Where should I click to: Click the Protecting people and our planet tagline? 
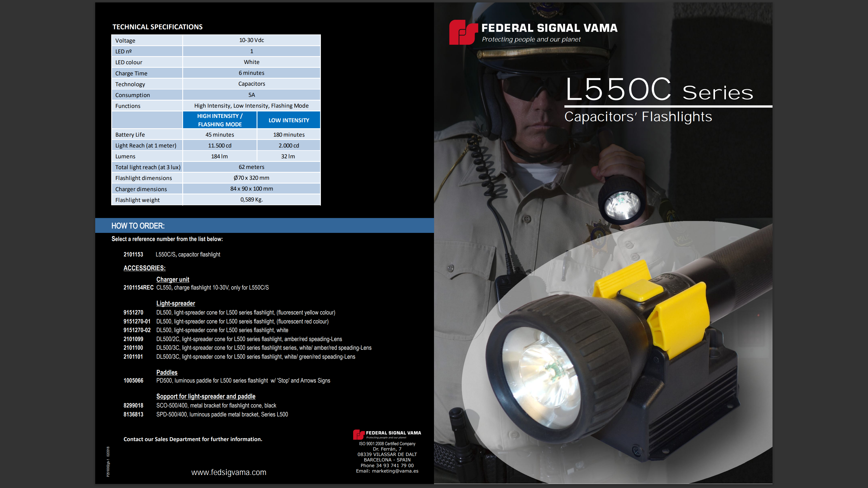click(x=531, y=39)
